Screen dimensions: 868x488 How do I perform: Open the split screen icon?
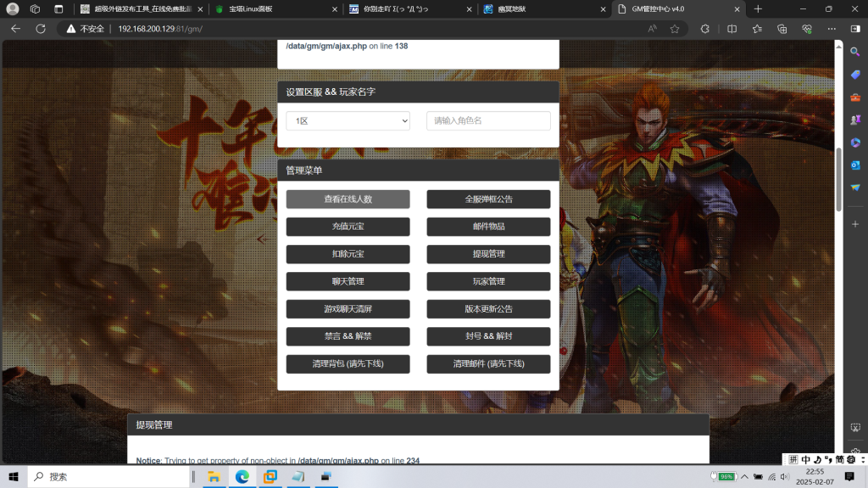tap(732, 28)
